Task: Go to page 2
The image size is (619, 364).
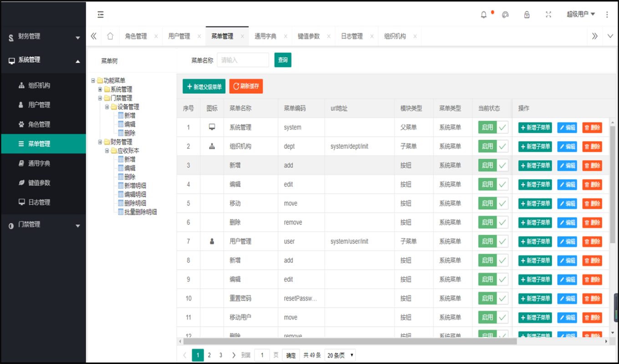Action: coord(209,355)
